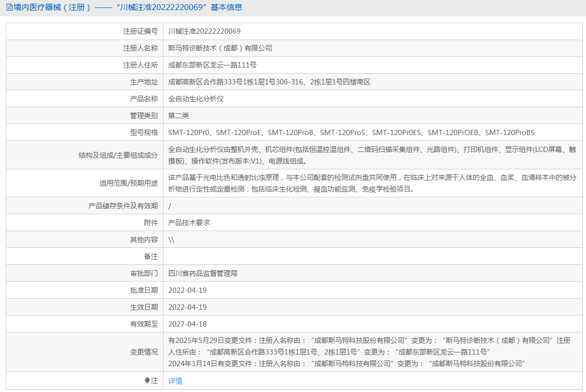Viewport: 586px width, 392px height.
Task: Click the 附件 label
Action: 151,223
